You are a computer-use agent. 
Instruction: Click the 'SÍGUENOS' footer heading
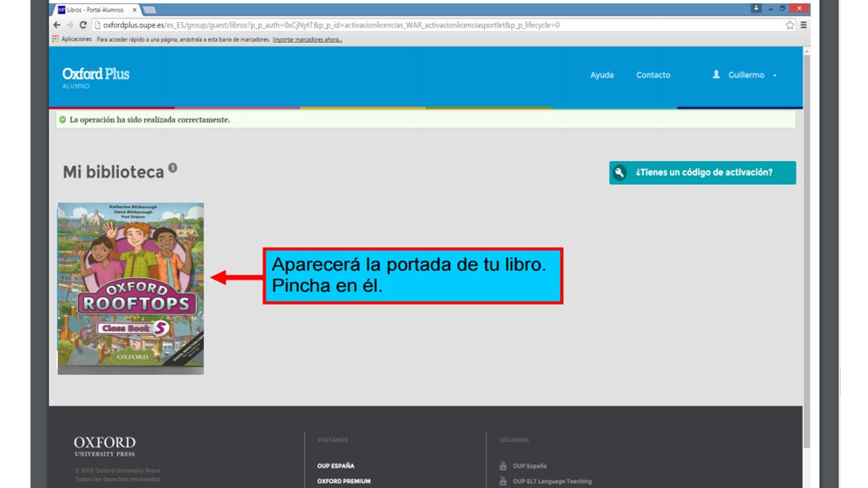click(514, 440)
